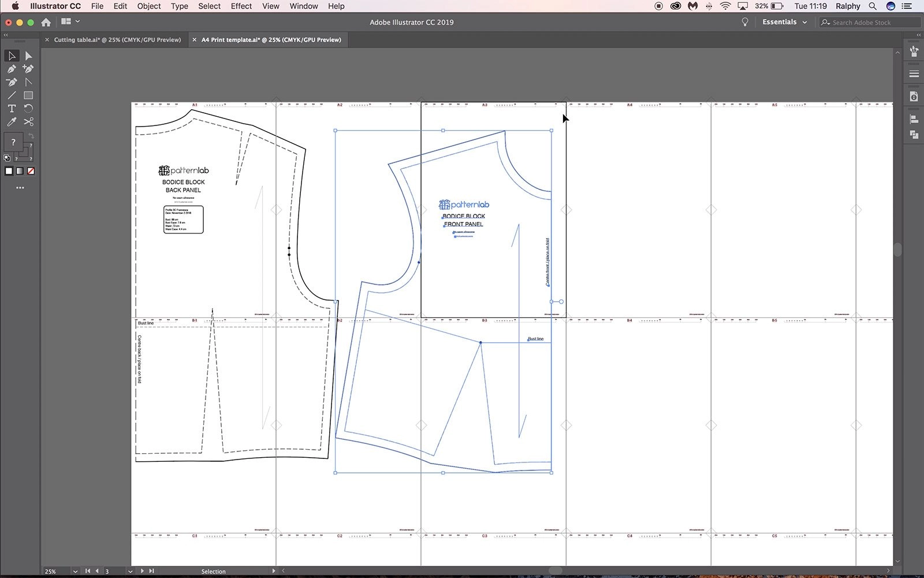Pick the Delete Anchor Point tool
Screen dimensions: 924x578
click(12, 82)
